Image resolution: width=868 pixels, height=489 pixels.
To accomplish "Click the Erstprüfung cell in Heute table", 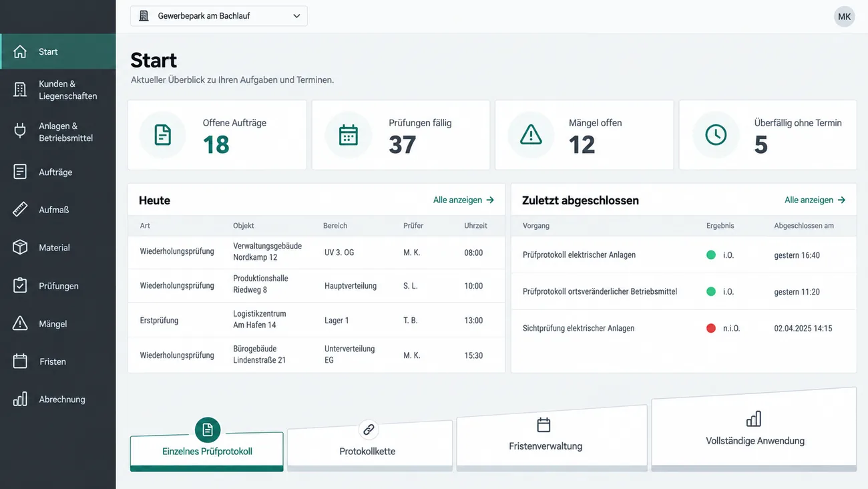I will pyautogui.click(x=159, y=320).
